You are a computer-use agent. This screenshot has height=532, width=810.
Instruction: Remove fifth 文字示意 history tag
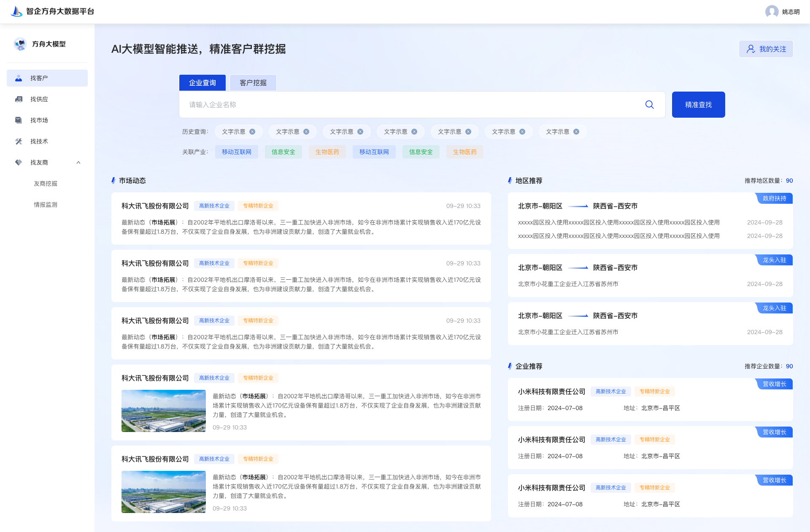click(x=468, y=132)
